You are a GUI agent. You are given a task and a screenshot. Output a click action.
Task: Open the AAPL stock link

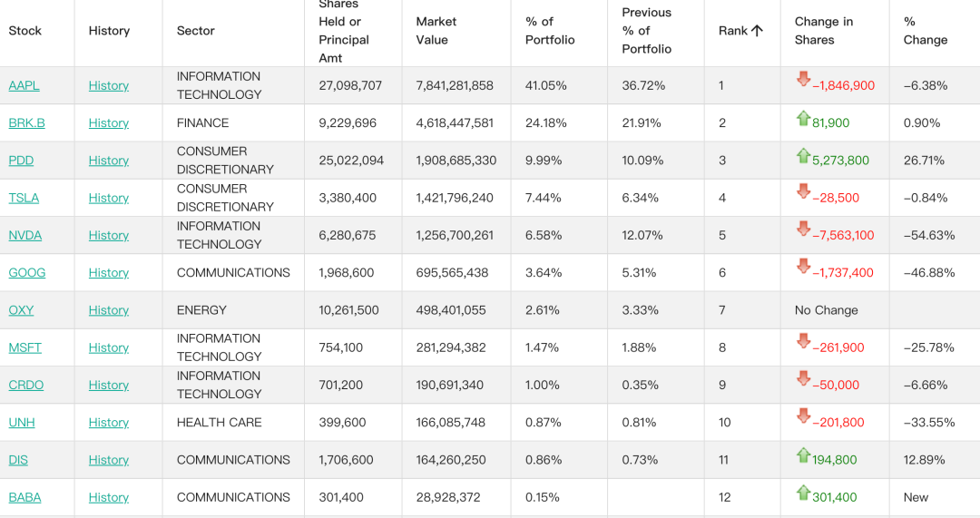coord(24,85)
